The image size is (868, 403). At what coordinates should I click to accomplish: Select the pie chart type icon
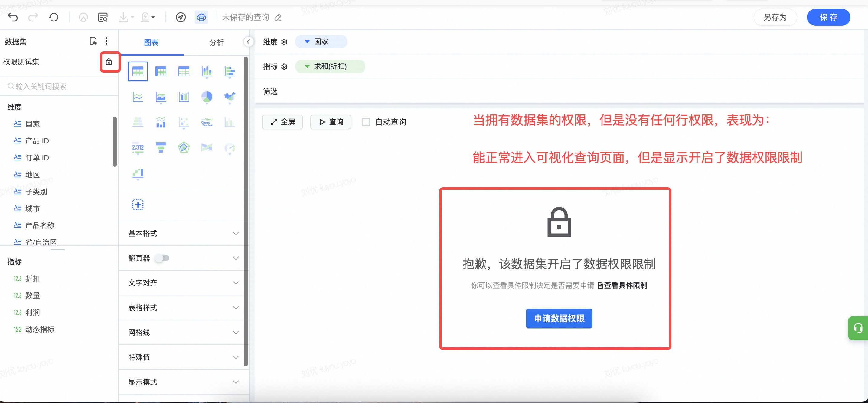point(207,97)
